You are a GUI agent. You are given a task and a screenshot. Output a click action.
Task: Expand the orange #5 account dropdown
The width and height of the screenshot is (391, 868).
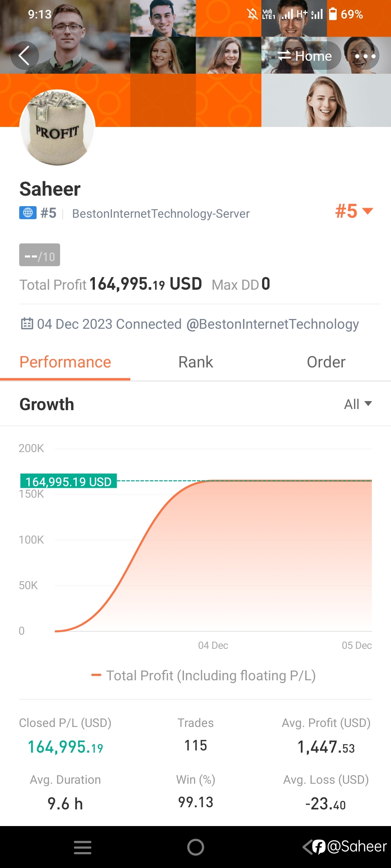pyautogui.click(x=354, y=211)
